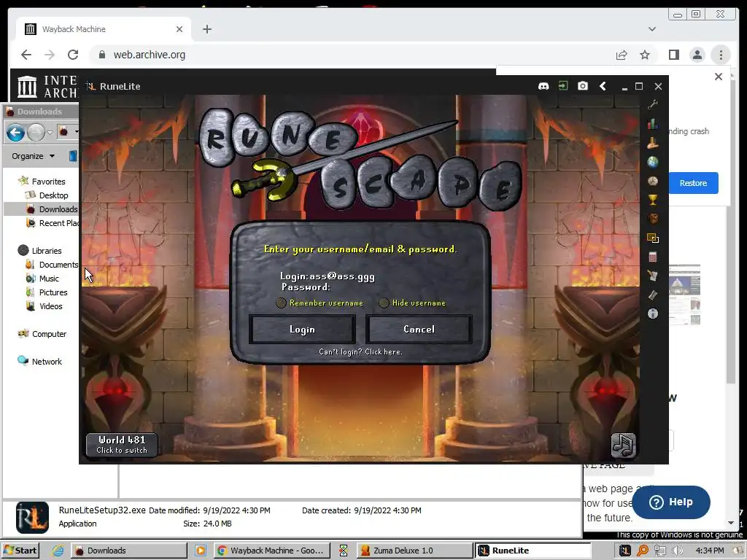Switch to Wayback Machine Chrome taskbar button

click(271, 551)
